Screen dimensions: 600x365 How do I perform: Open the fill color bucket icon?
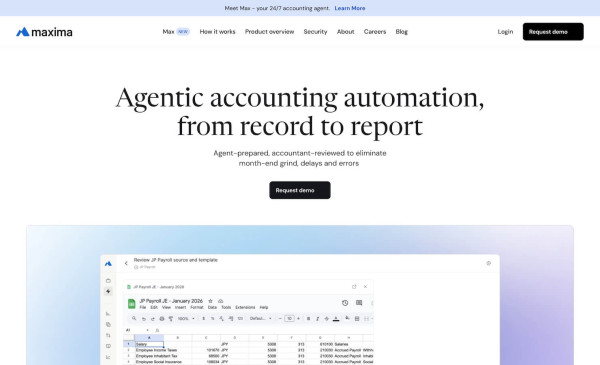(x=347, y=318)
